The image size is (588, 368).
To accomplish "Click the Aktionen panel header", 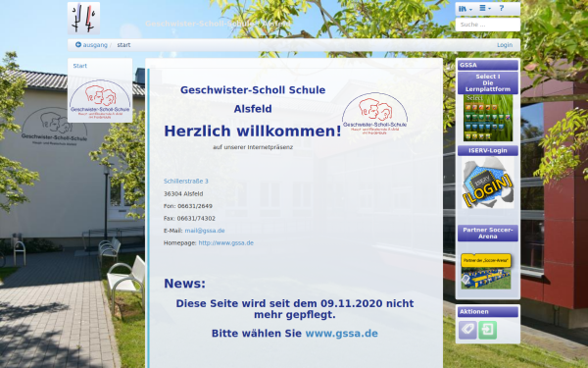I will (488, 312).
